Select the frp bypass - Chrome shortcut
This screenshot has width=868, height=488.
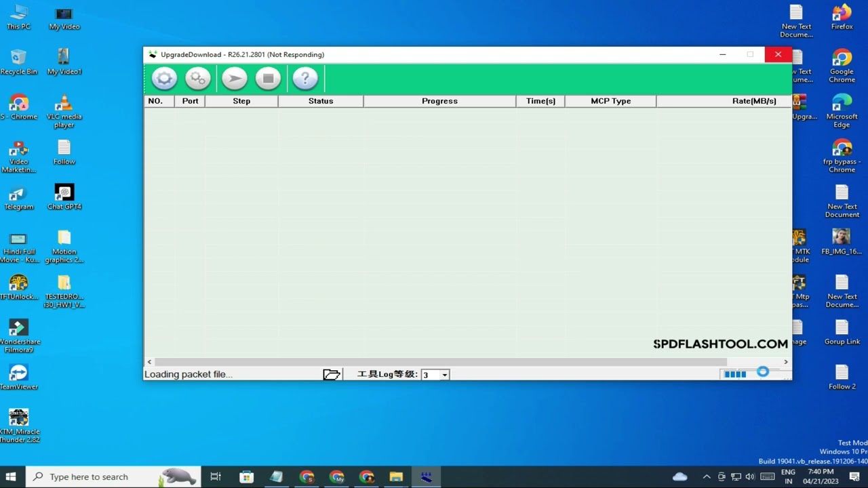click(x=842, y=156)
